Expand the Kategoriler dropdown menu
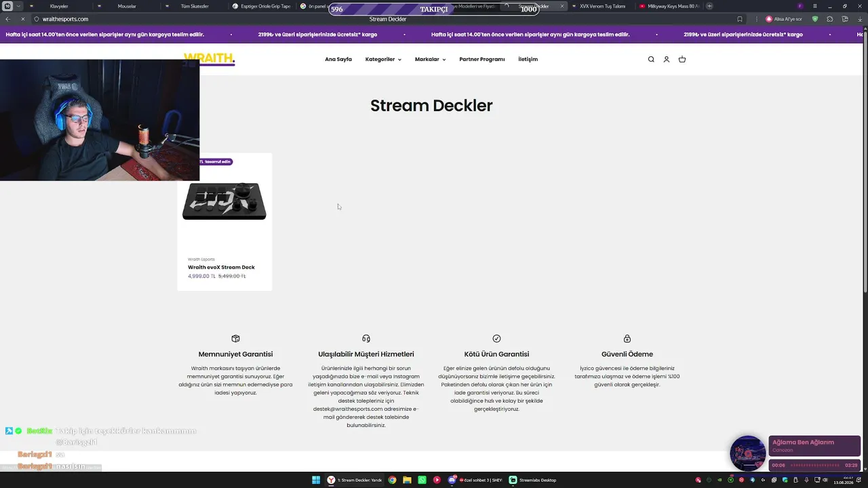Image resolution: width=868 pixels, height=488 pixels. (383, 60)
